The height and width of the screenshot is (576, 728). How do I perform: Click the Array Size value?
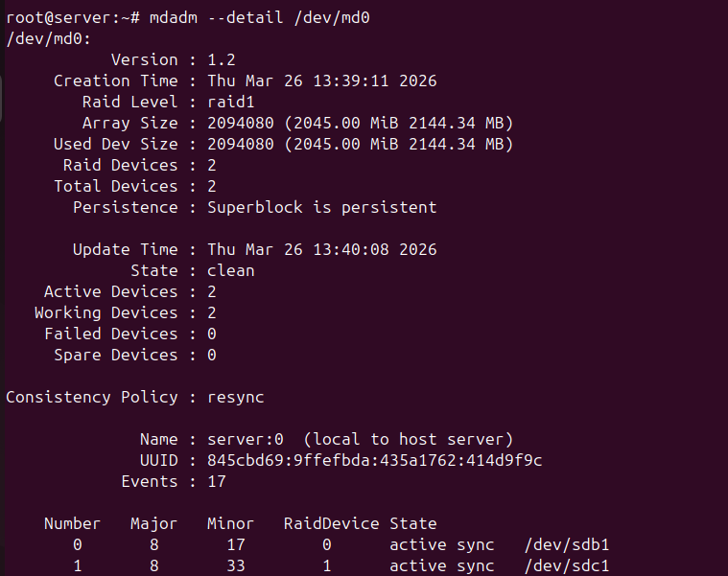tap(360, 124)
